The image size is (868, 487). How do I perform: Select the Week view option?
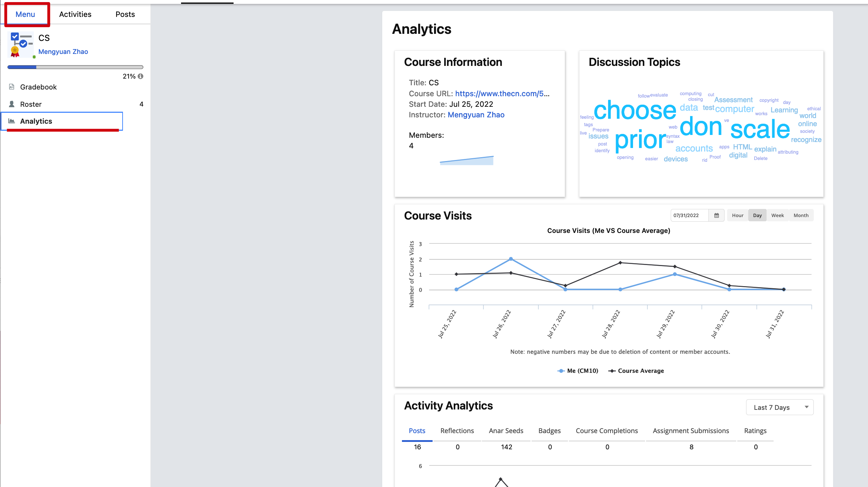777,215
